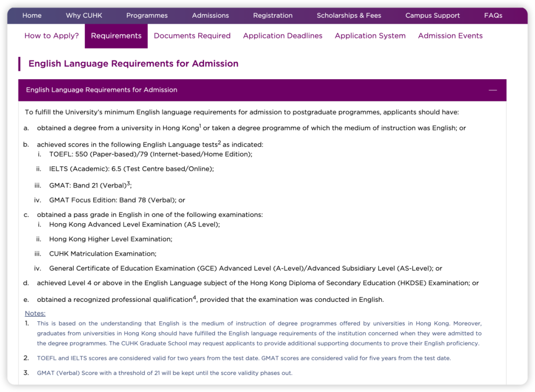The height and width of the screenshot is (392, 535).
Task: Go to the FAQs page
Action: coord(493,15)
